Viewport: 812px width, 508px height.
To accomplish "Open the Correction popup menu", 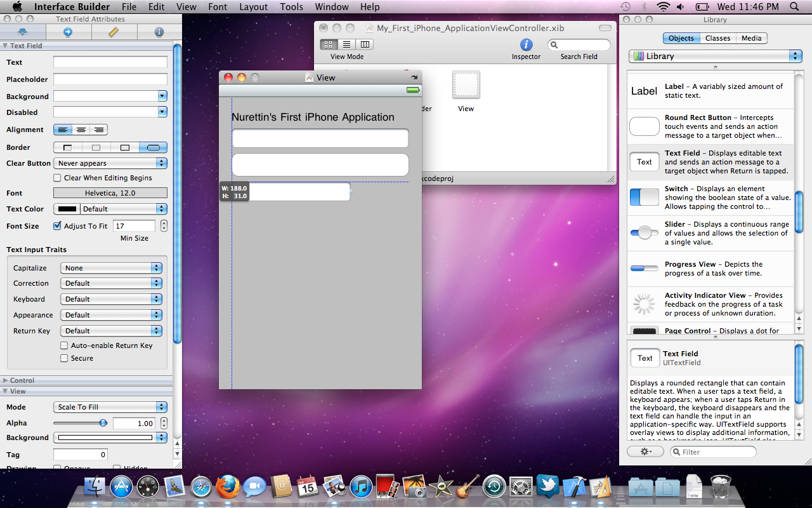I will click(x=112, y=283).
